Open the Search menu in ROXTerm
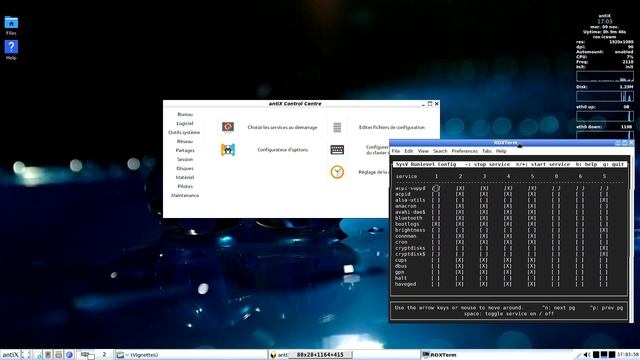Viewport: 640px width, 360px height. pyautogui.click(x=440, y=151)
